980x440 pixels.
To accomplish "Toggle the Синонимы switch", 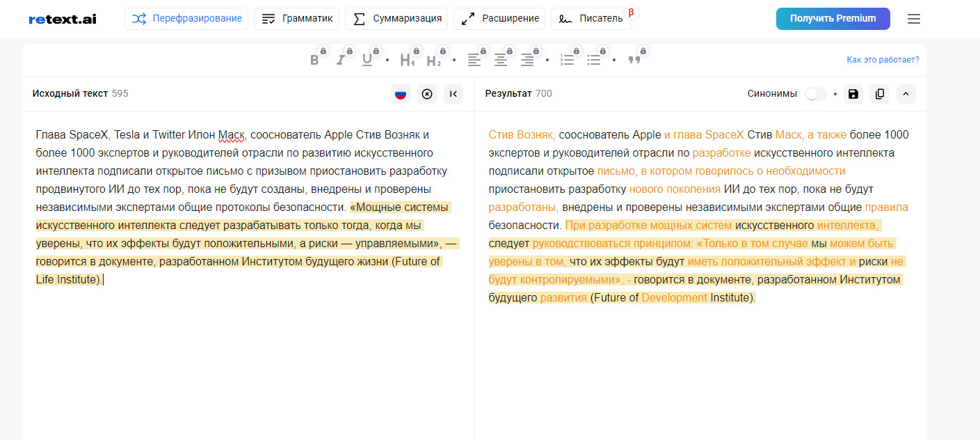I will (815, 94).
